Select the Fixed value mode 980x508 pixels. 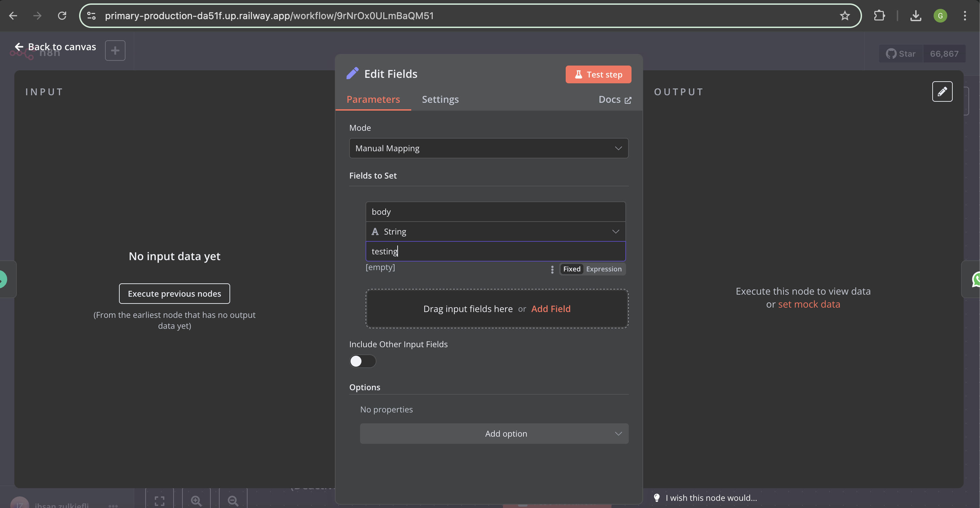pos(571,269)
